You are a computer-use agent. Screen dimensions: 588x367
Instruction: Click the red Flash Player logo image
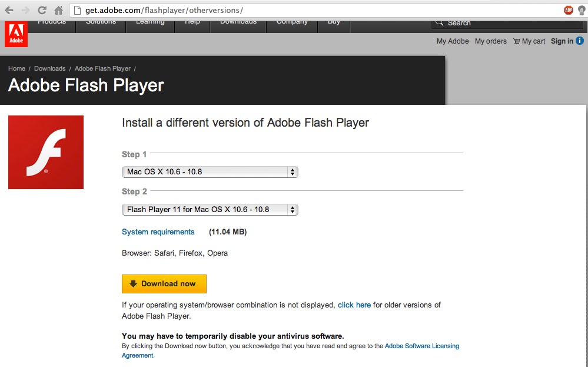[x=46, y=152]
